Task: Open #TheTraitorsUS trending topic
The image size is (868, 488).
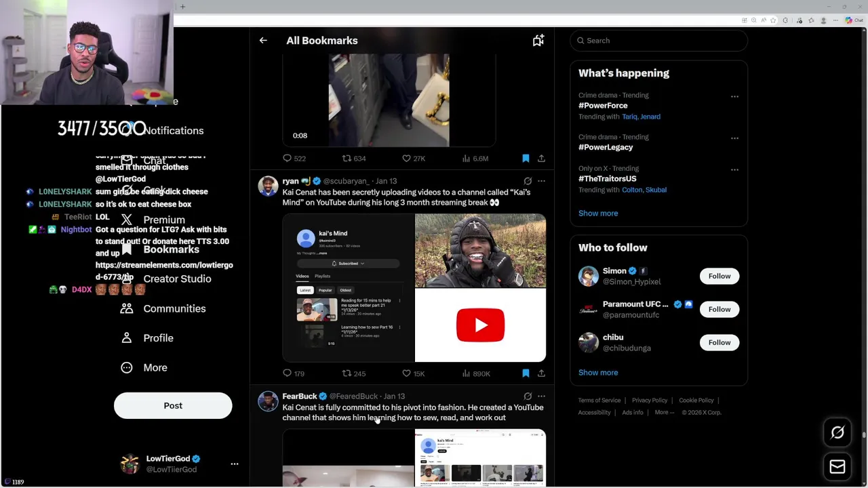Action: coord(607,179)
